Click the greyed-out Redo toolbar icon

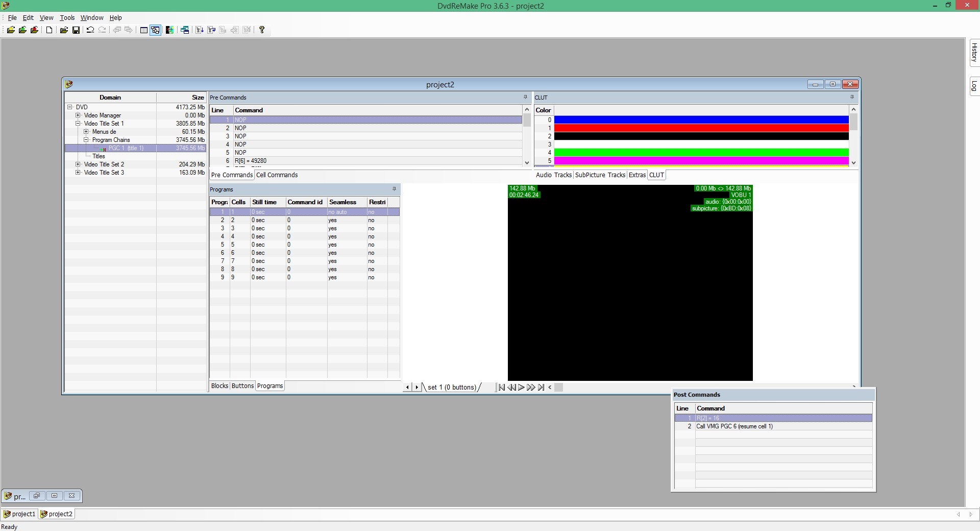coord(102,30)
